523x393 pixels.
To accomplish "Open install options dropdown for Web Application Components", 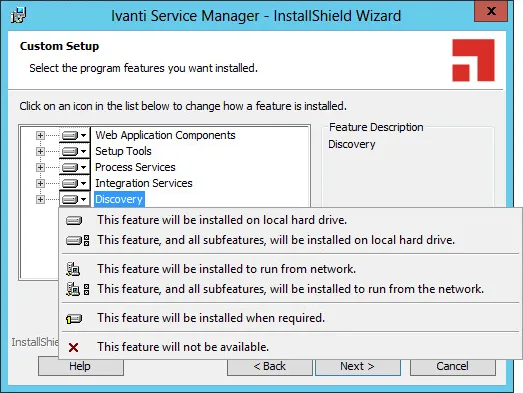I will [x=74, y=135].
